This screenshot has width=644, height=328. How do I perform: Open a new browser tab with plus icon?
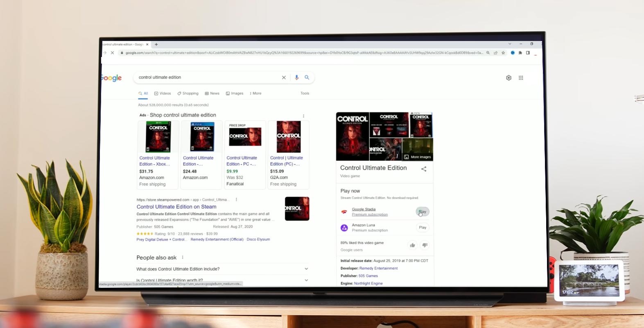(x=156, y=44)
